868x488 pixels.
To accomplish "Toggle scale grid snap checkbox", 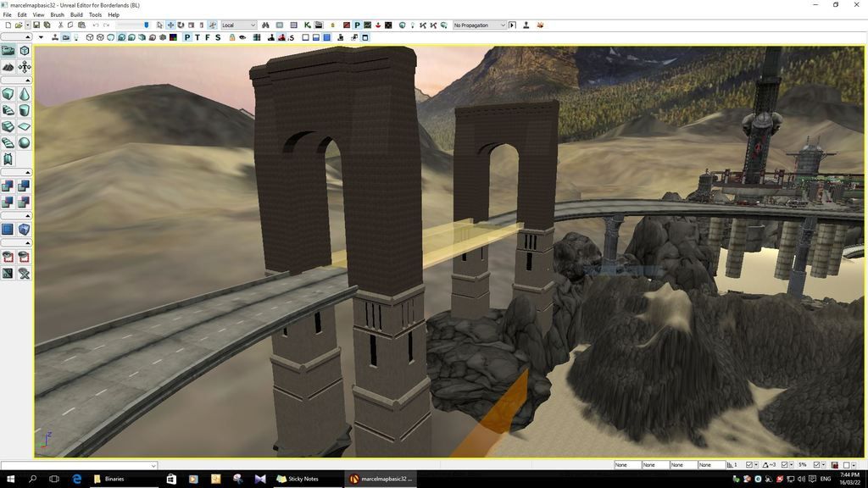I will click(816, 465).
